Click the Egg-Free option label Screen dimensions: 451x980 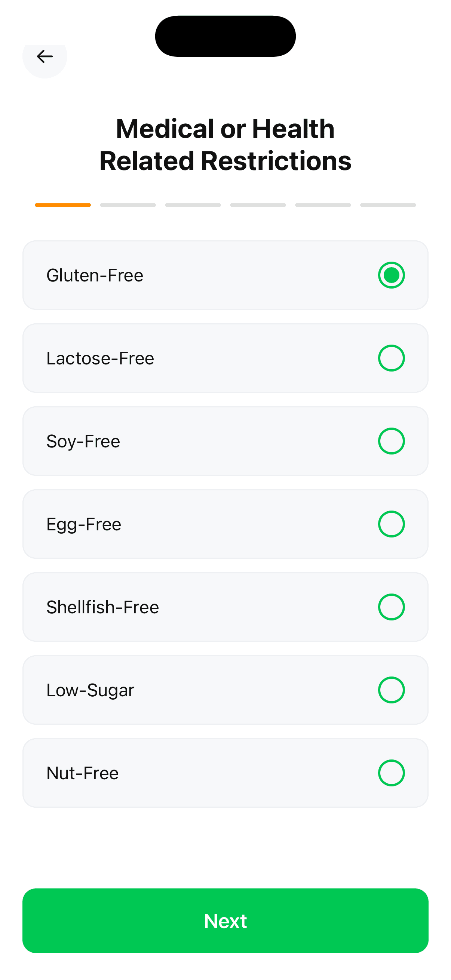pos(84,524)
